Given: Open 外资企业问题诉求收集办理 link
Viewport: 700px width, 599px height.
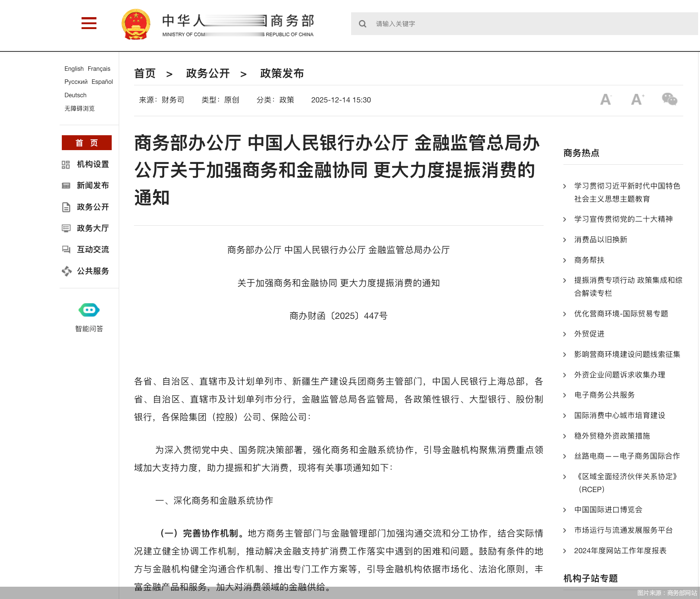Looking at the screenshot, I should coord(620,375).
